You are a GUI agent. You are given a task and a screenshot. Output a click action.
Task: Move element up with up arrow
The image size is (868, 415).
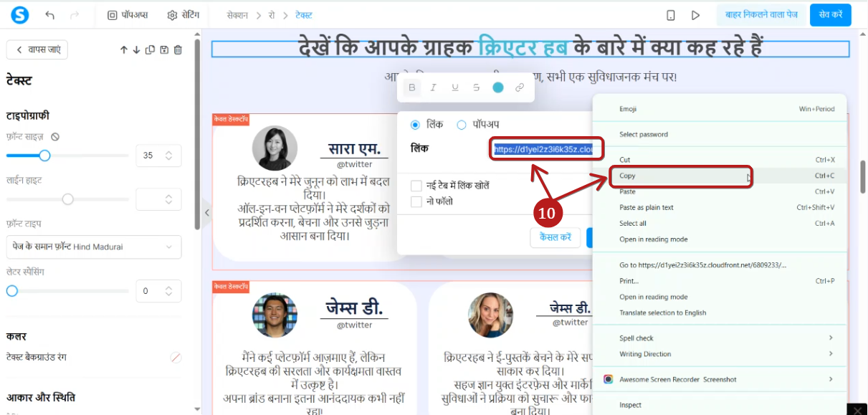pos(124,49)
